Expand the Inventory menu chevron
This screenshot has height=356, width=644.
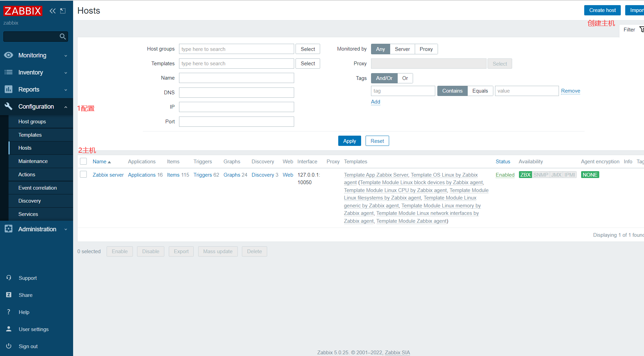tap(66, 73)
